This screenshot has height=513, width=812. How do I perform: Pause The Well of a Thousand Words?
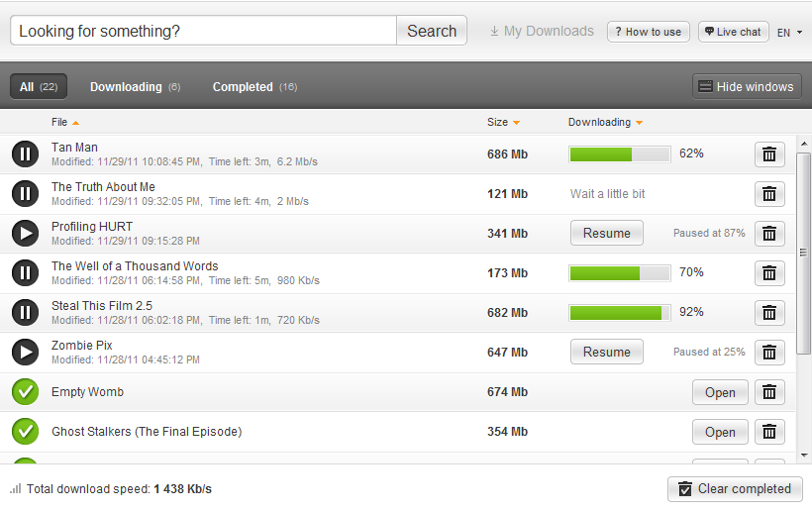click(25, 272)
